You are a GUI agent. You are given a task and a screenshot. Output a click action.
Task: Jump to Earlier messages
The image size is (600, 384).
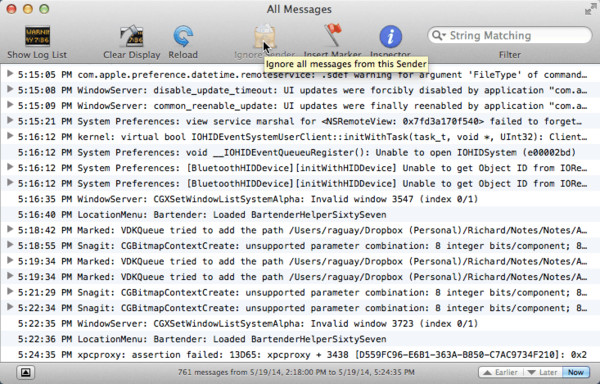(500, 372)
